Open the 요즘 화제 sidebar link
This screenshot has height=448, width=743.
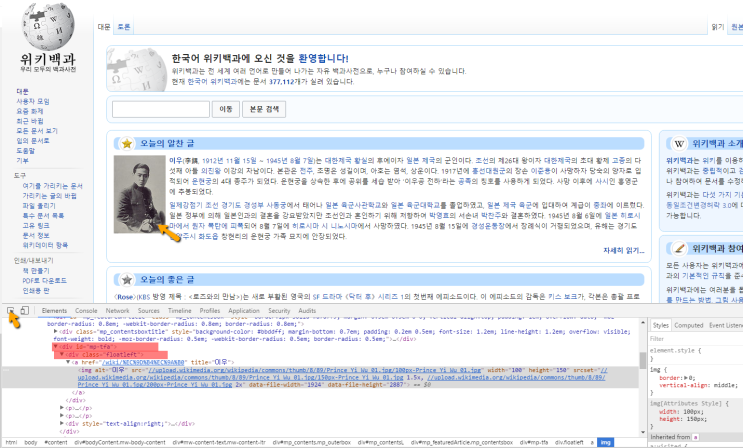[30, 111]
